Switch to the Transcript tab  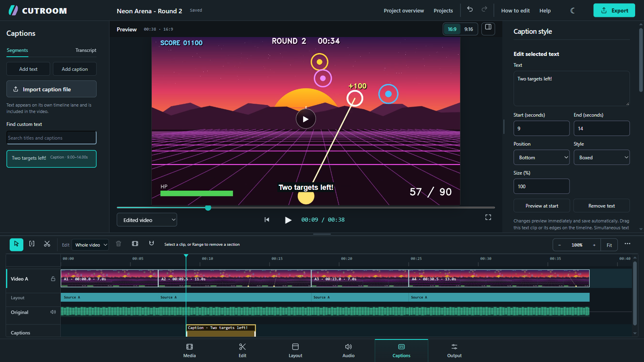[86, 50]
